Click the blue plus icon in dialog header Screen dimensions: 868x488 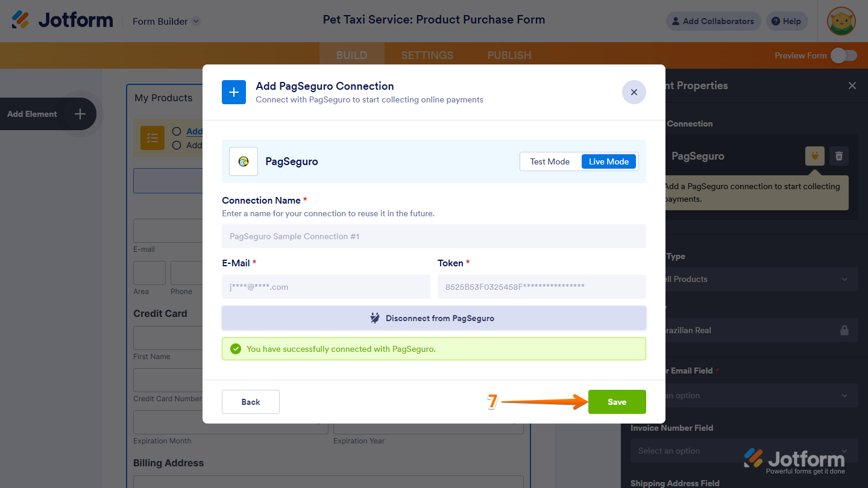pyautogui.click(x=234, y=92)
